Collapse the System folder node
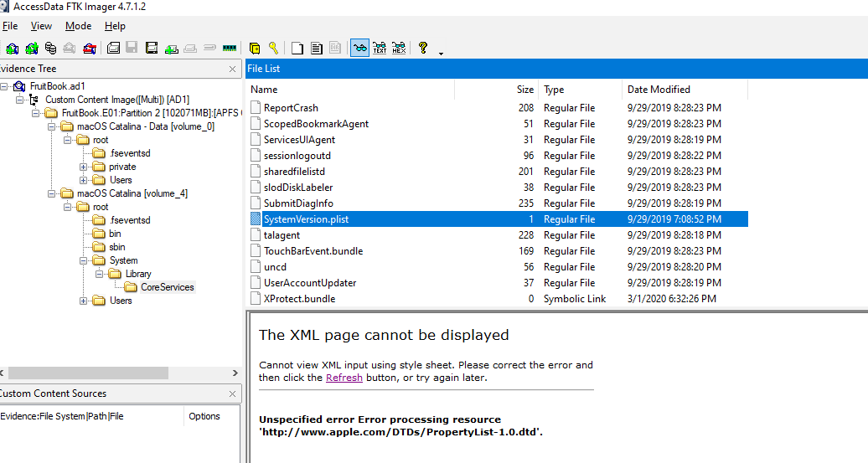The height and width of the screenshot is (463, 868). (x=84, y=260)
